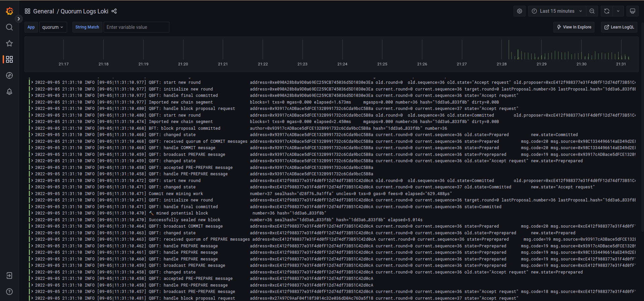644x301 pixels.
Task: Open the Alerting bell icon
Action: click(x=9, y=92)
